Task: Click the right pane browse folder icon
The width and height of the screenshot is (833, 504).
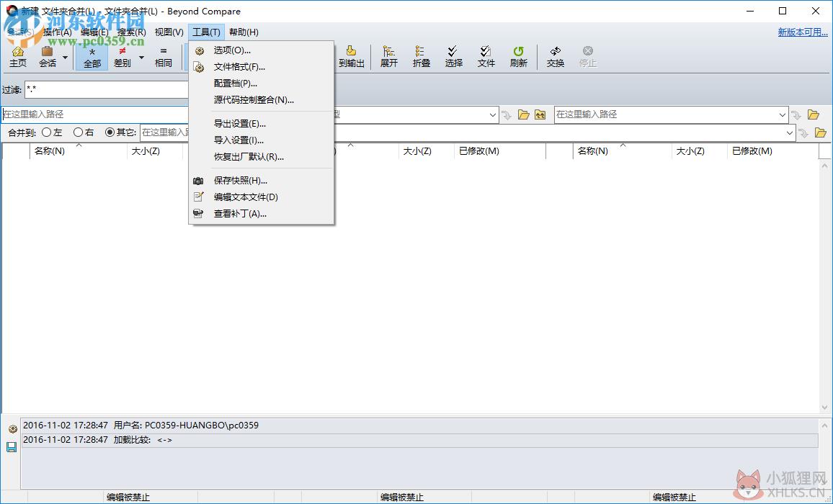Action: (x=814, y=114)
